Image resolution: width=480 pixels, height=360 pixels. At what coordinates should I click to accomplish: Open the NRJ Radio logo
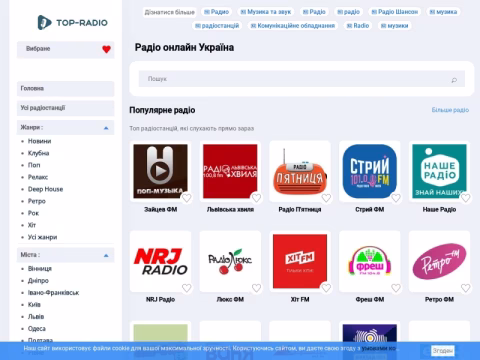160,261
